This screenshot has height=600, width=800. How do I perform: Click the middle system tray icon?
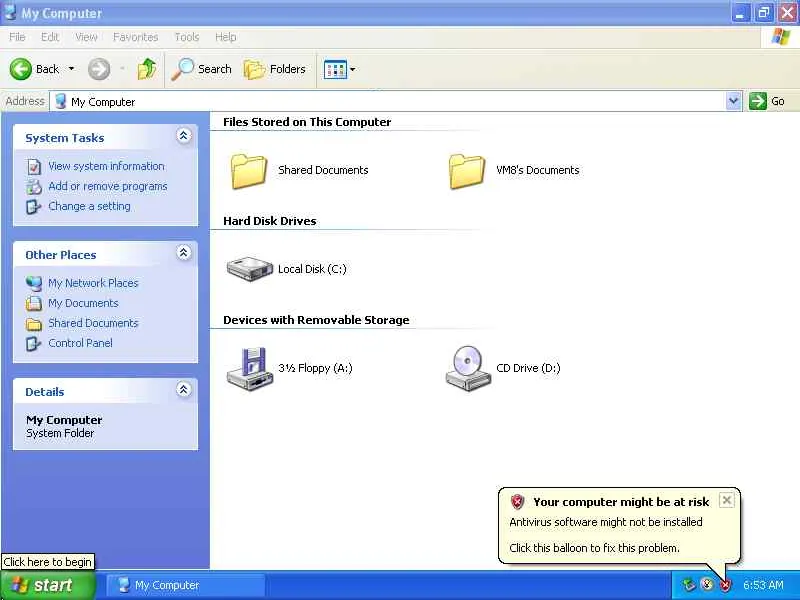[707, 584]
